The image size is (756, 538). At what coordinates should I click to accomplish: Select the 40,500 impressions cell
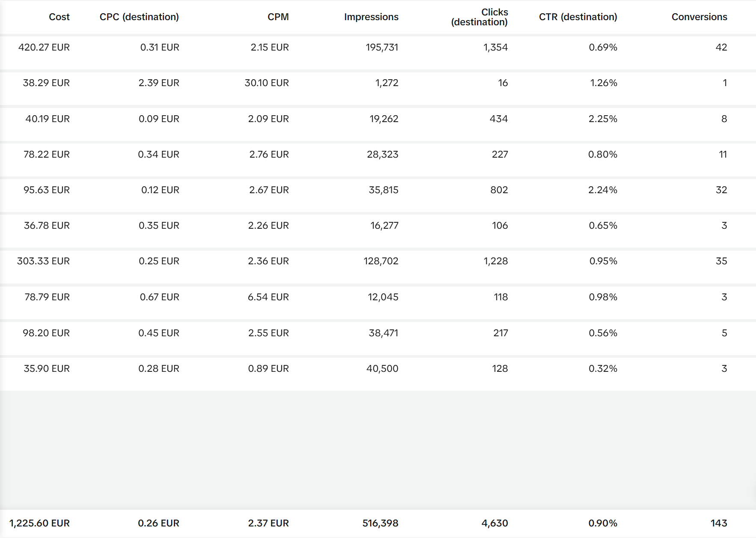382,369
